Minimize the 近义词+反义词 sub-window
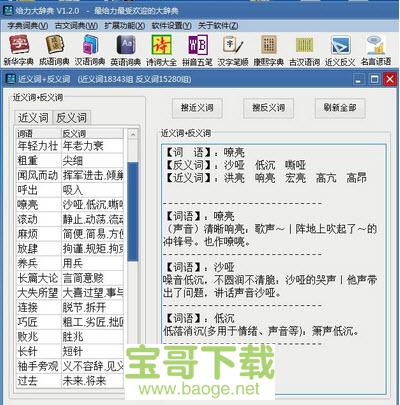The width and height of the screenshot is (400, 405). tap(359, 79)
